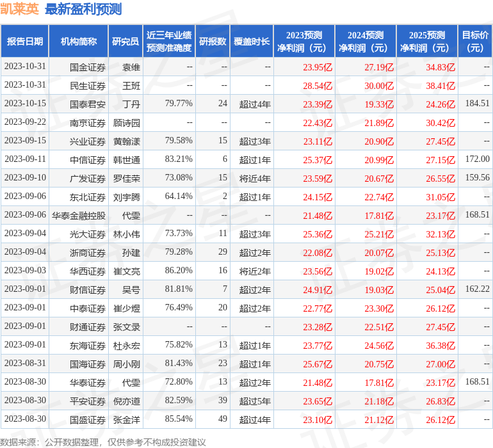
Task: Click researcher name 周小刚
Action: tap(127, 364)
